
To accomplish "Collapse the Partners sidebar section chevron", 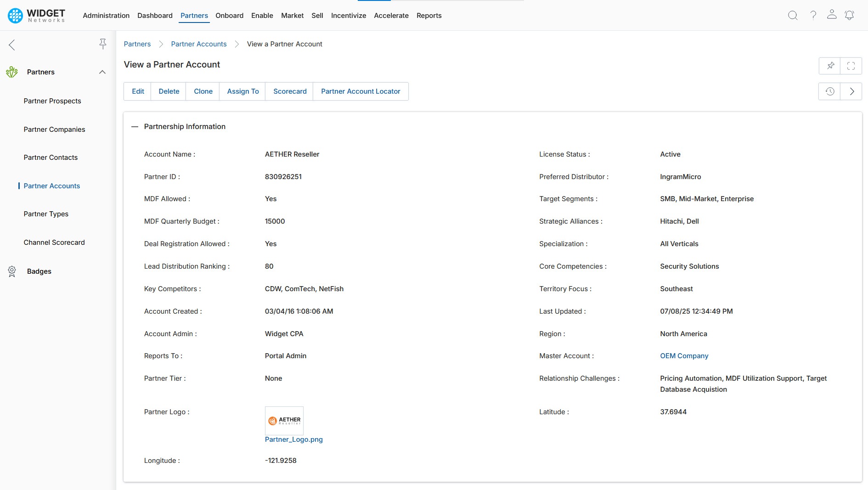I will (102, 72).
